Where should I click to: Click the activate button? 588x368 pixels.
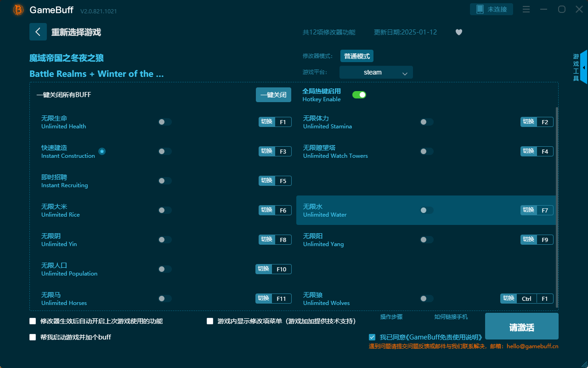tap(521, 327)
